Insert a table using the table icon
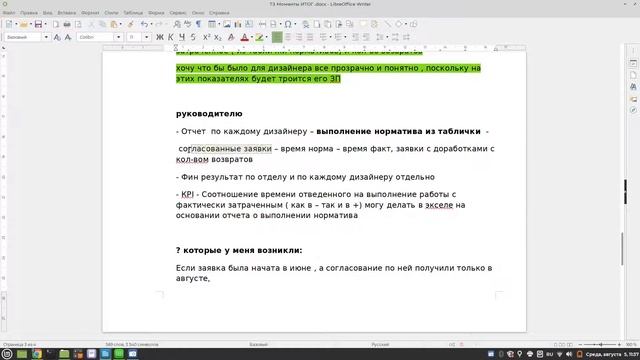 (x=212, y=24)
